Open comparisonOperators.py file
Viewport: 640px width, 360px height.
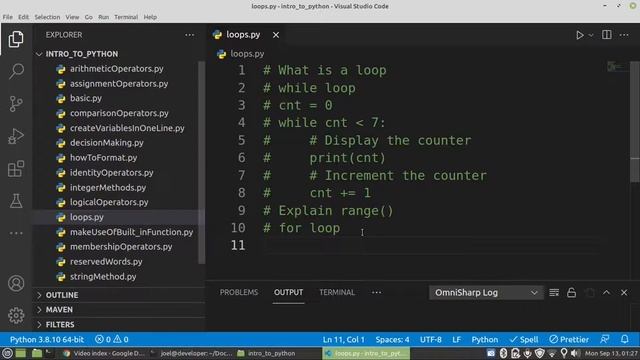[119, 113]
